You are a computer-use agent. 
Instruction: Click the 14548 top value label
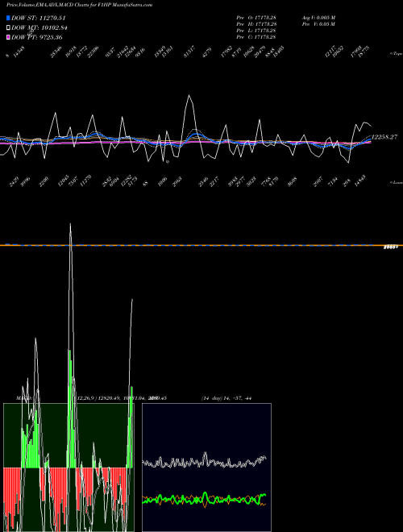point(19,52)
